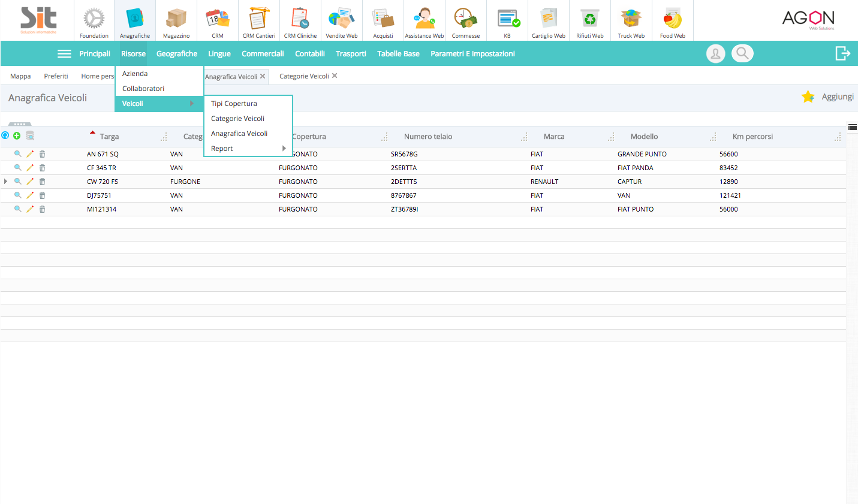
Task: Edit vehicle CF 345 TR with pencil
Action: [30, 168]
